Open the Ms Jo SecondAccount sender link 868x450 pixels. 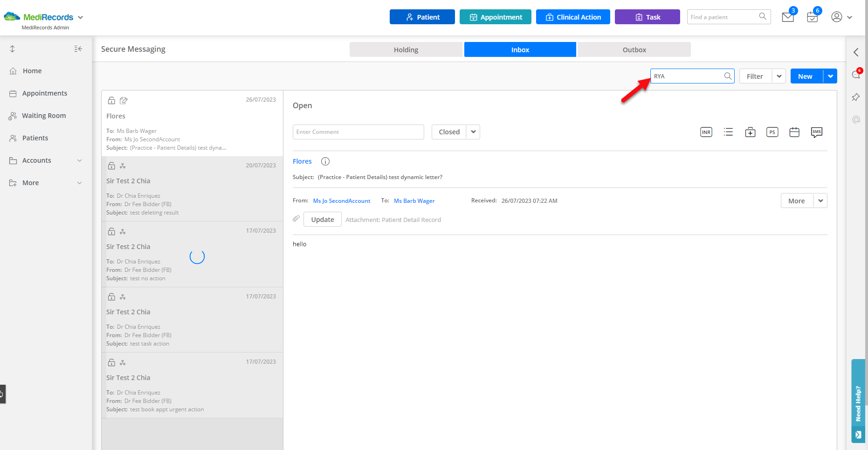pos(342,201)
